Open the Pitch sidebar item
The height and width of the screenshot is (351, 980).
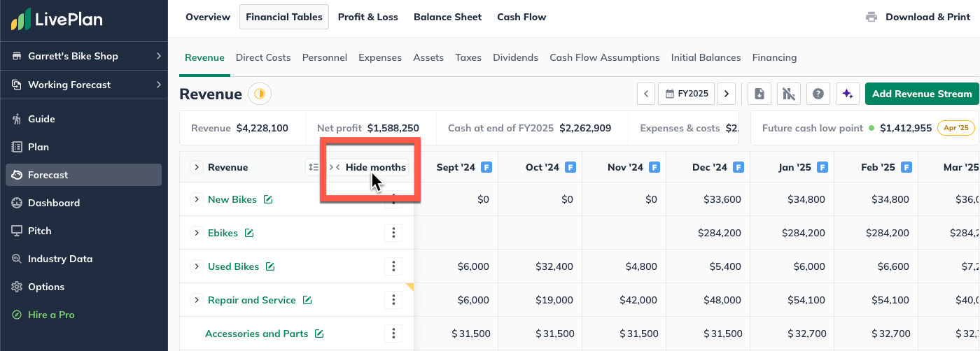click(x=39, y=231)
